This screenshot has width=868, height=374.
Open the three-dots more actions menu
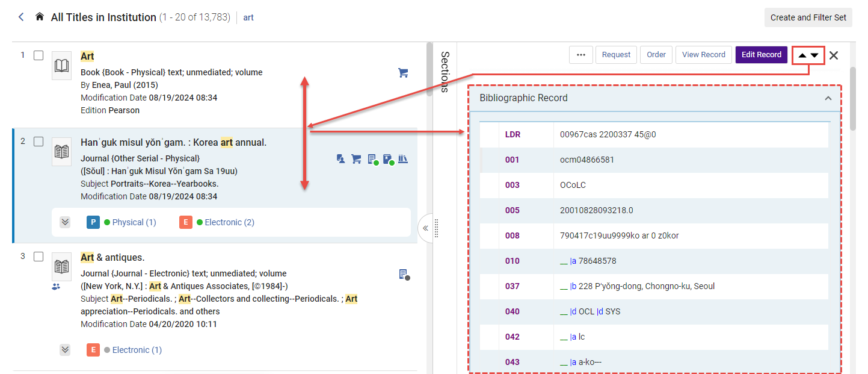point(581,55)
